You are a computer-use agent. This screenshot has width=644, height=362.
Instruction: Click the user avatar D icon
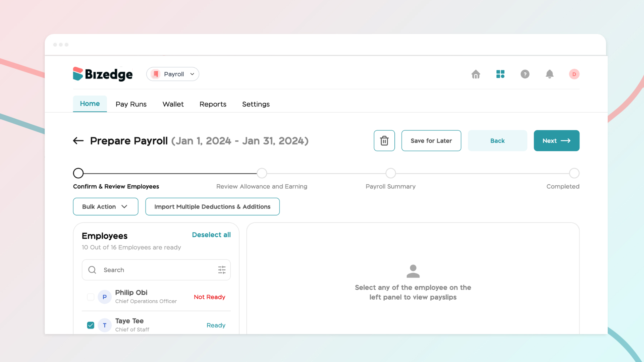tap(574, 74)
